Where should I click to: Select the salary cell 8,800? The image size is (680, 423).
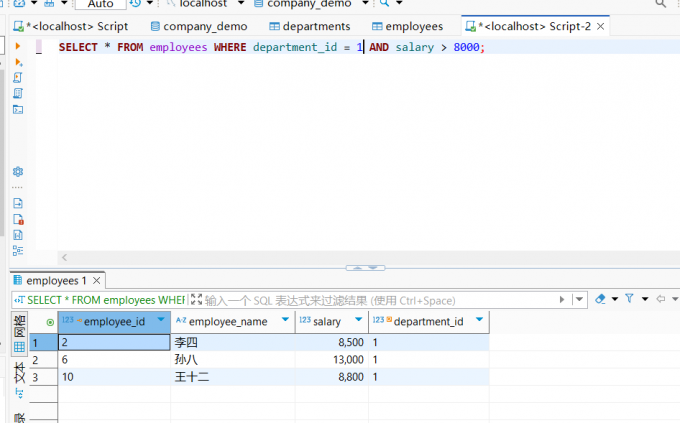pos(332,377)
